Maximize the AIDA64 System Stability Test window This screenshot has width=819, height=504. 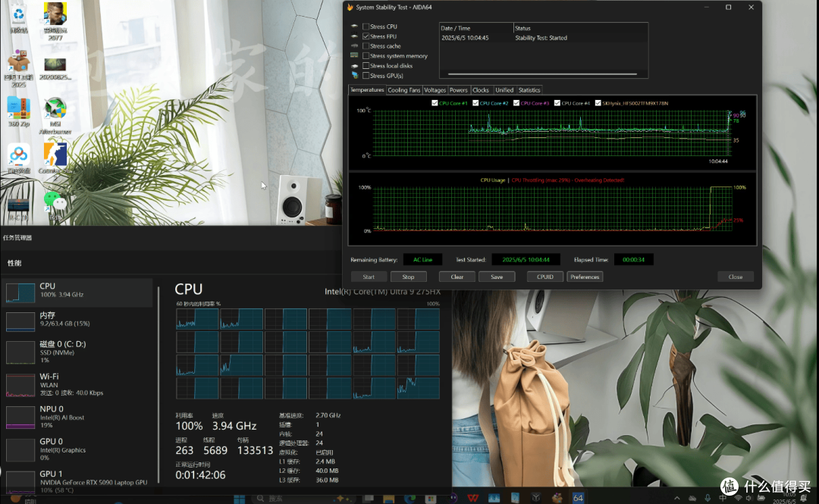pos(728,8)
